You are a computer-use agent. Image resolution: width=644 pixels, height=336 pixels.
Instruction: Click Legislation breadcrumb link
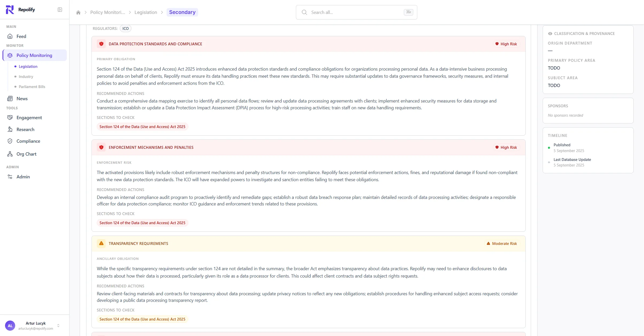146,12
